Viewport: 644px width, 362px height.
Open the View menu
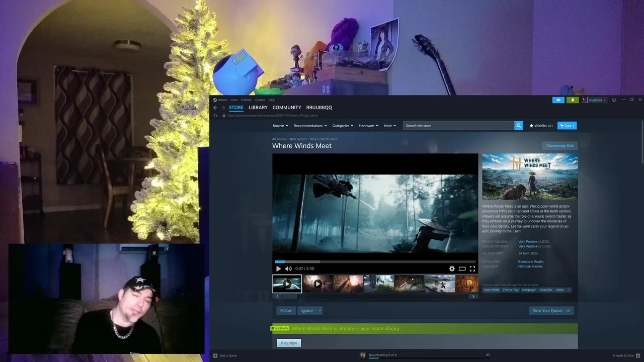click(x=234, y=100)
